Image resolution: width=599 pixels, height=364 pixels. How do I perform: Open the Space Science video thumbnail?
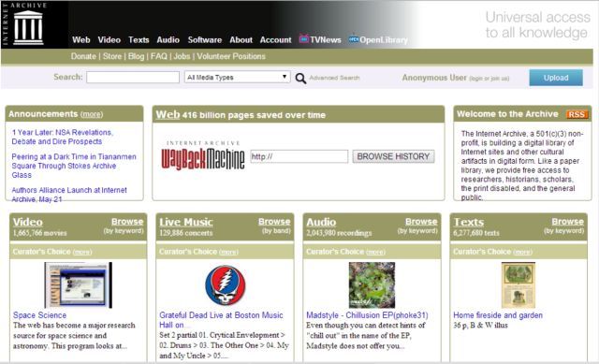[78, 285]
